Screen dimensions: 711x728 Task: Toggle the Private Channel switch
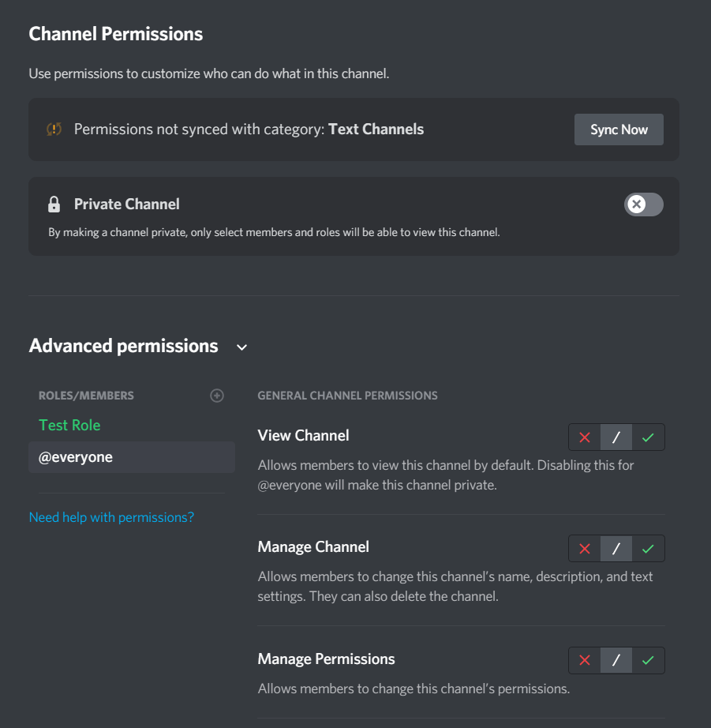tap(643, 205)
